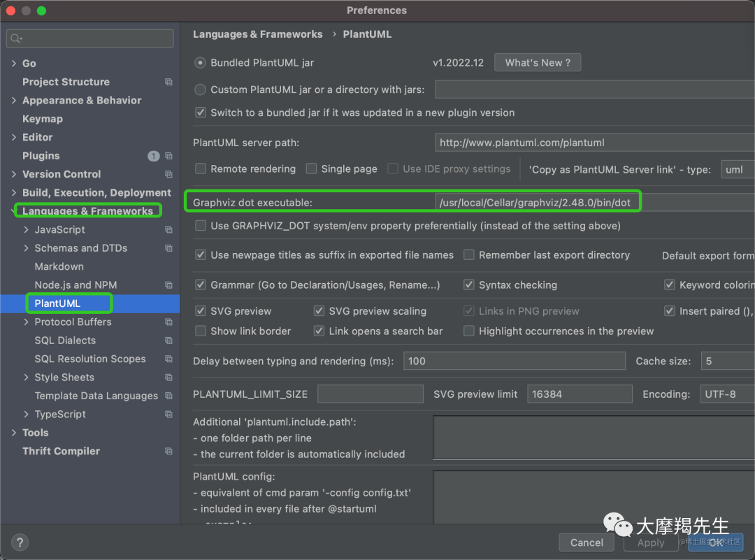This screenshot has width=755, height=560.
Task: Enable Show link border checkbox
Action: pos(201,331)
